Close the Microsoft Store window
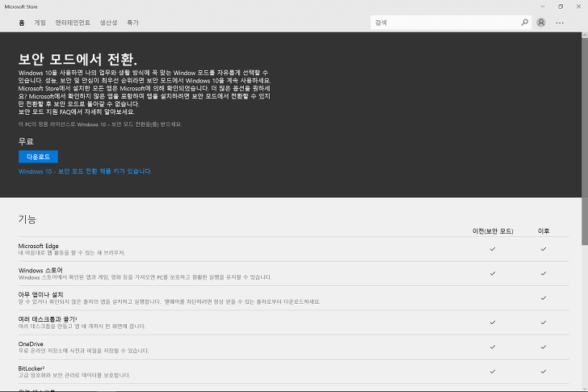 [x=578, y=6]
